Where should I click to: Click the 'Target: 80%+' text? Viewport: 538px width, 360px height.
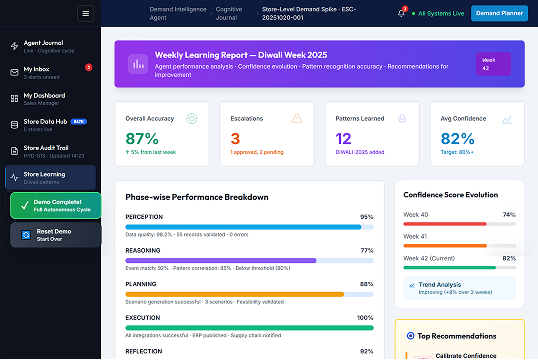click(x=457, y=152)
